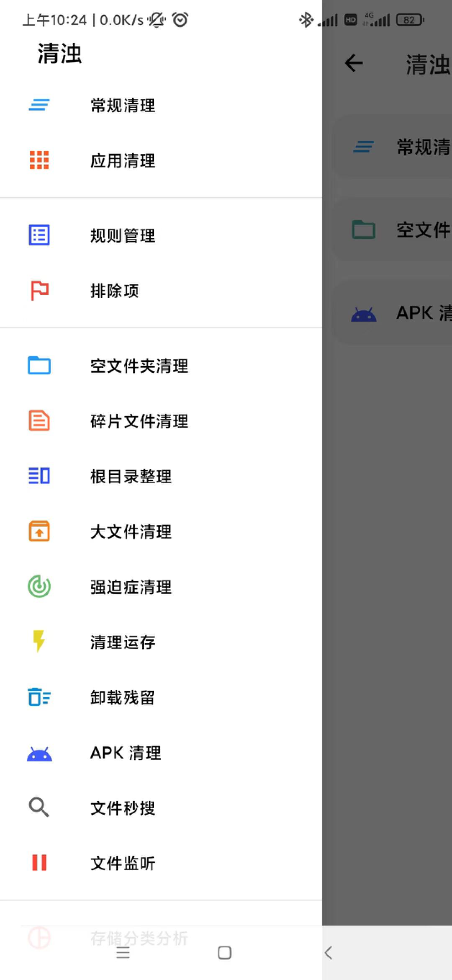
Task: Open 文件秒搜 search feature
Action: pos(161,808)
